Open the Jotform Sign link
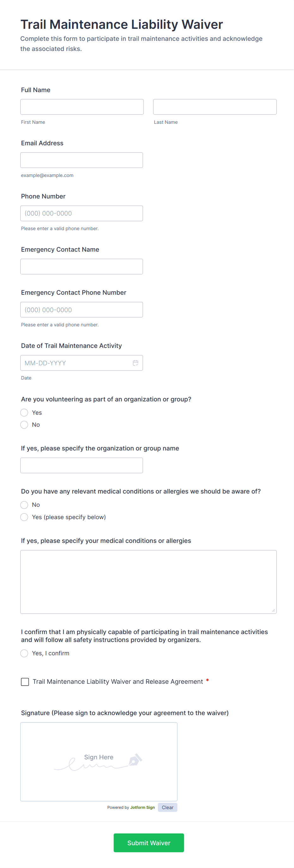Image resolution: width=294 pixels, height=868 pixels. pos(142,807)
